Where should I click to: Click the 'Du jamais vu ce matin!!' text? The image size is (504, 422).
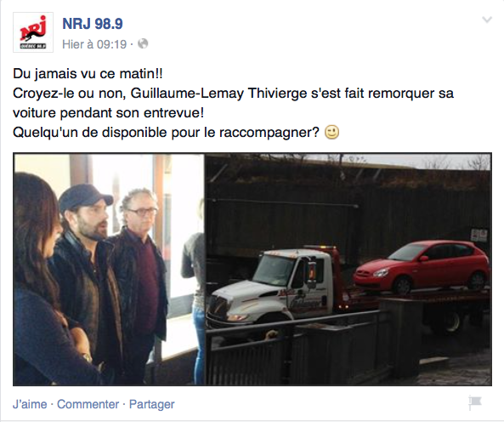coord(88,74)
